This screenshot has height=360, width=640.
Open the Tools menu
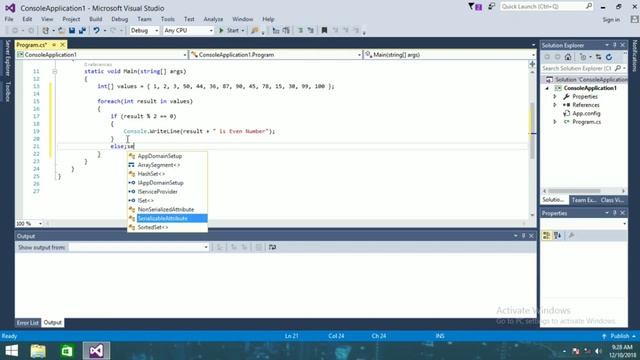pyautogui.click(x=167, y=19)
